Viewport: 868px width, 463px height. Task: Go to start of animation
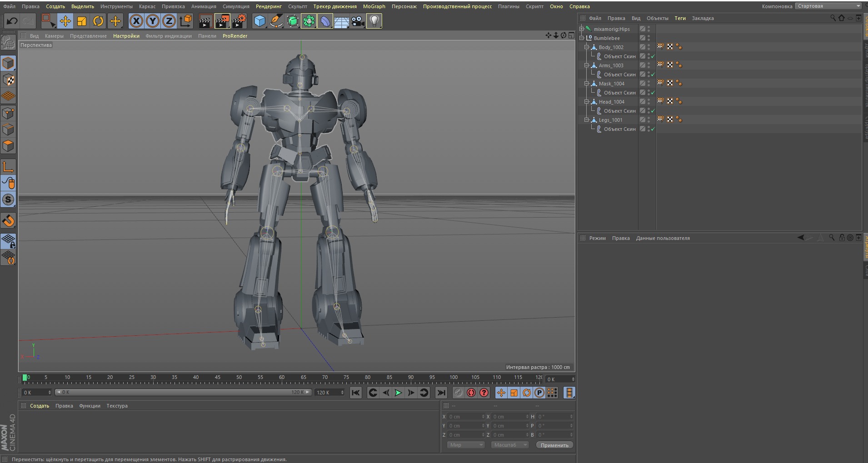point(356,393)
